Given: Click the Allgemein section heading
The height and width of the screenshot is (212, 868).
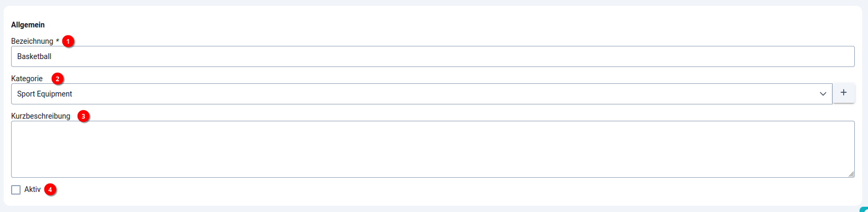Looking at the screenshot, I should point(28,25).
